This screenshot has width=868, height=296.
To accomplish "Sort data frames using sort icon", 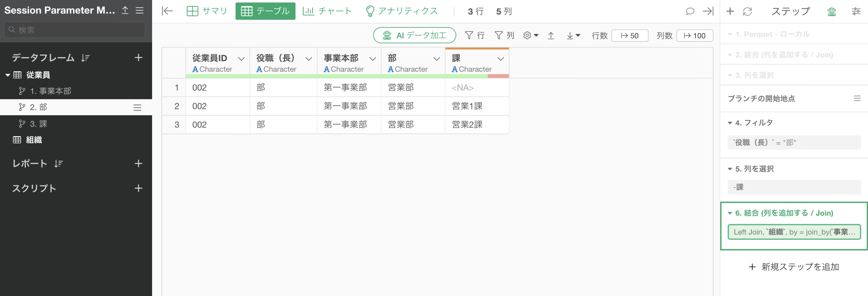I will [85, 58].
